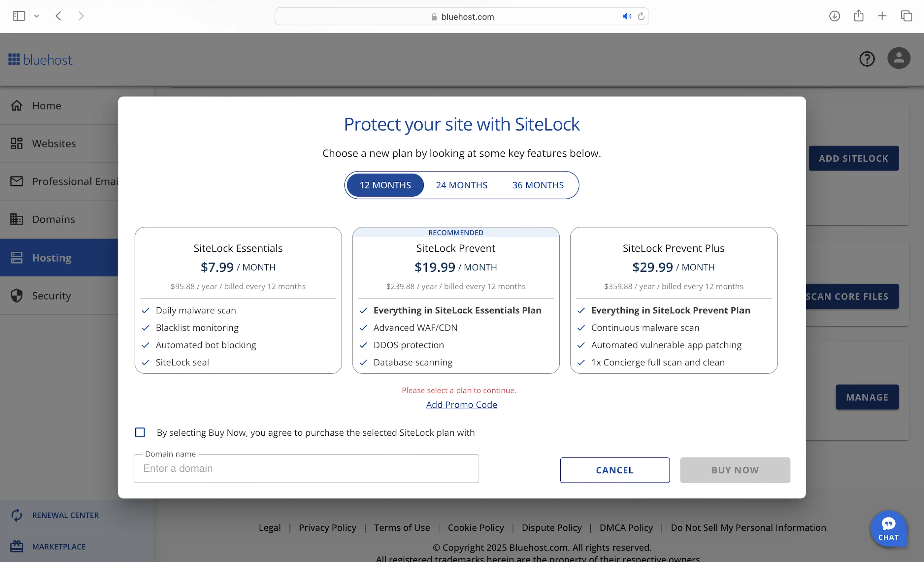Select the 24 MONTHS billing term
Screen dimensions: 924x562
point(461,185)
